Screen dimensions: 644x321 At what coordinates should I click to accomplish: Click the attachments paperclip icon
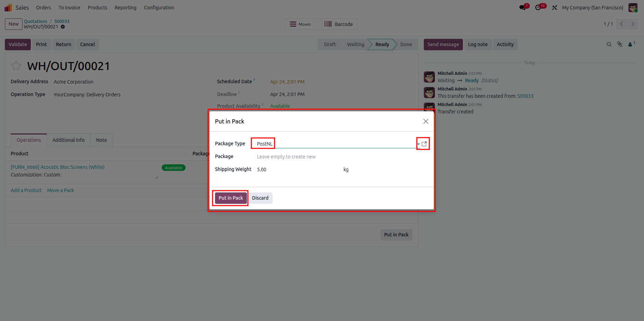coord(620,44)
